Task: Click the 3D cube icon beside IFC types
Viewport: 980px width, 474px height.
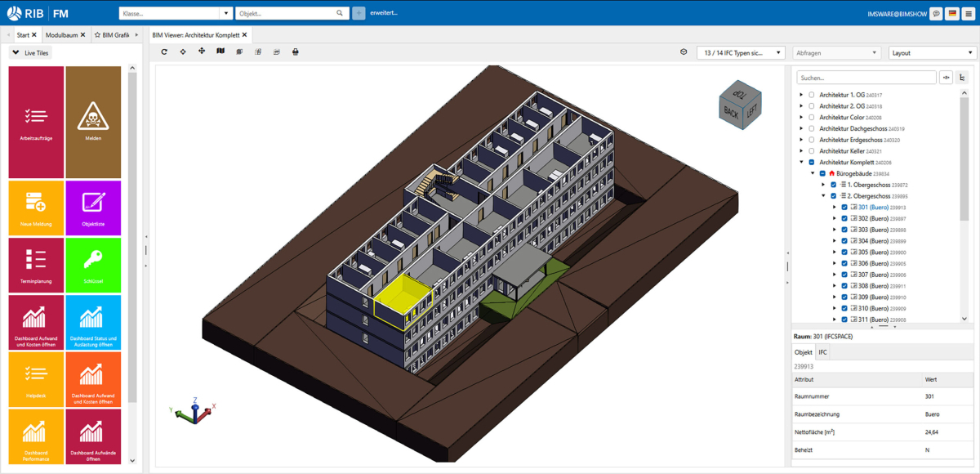Action: tap(684, 52)
